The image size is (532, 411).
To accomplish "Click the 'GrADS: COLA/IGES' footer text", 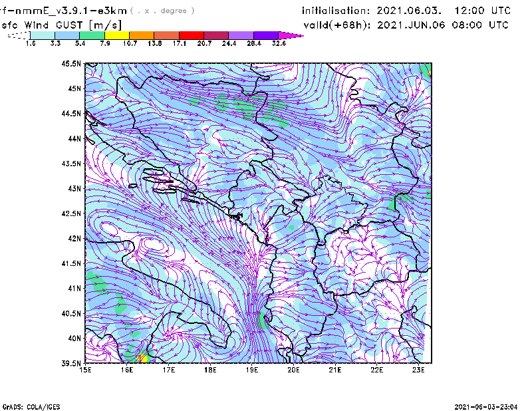I will pyautogui.click(x=31, y=407).
